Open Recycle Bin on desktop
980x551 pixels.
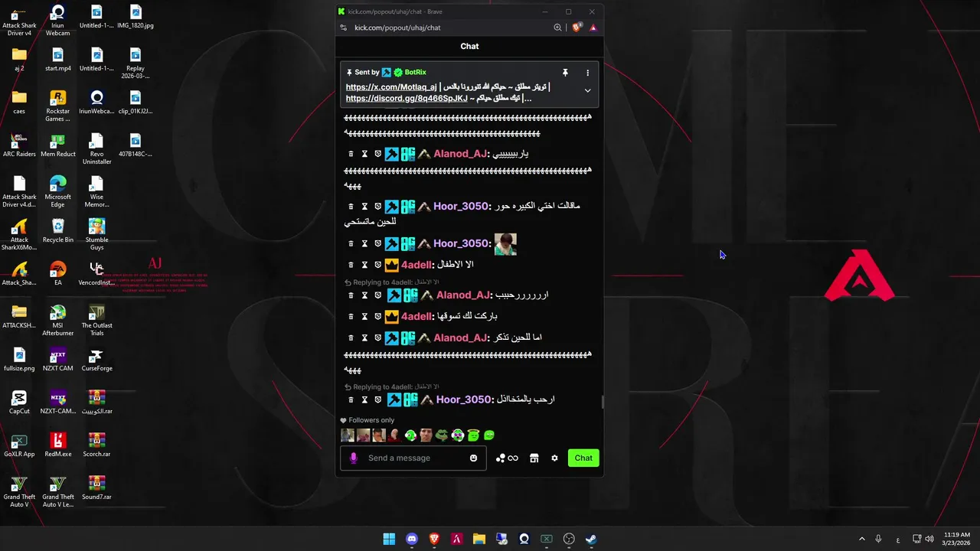coord(57,230)
